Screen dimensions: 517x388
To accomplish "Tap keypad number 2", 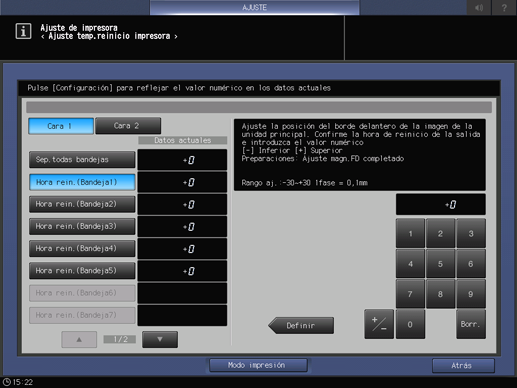I will click(440, 233).
